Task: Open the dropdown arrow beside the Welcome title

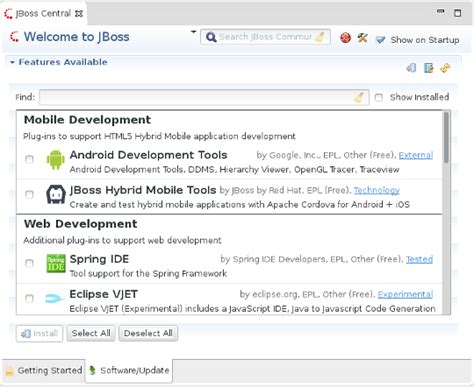Action: tap(193, 32)
